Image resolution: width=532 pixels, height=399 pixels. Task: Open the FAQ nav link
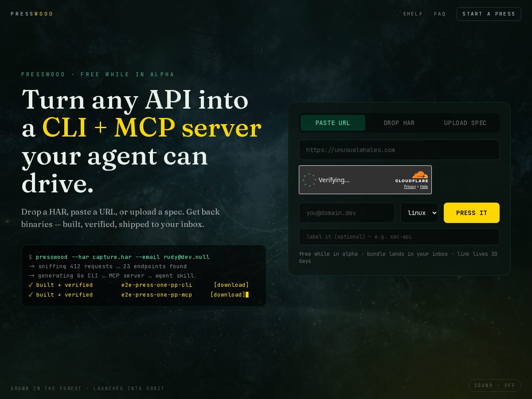[440, 14]
